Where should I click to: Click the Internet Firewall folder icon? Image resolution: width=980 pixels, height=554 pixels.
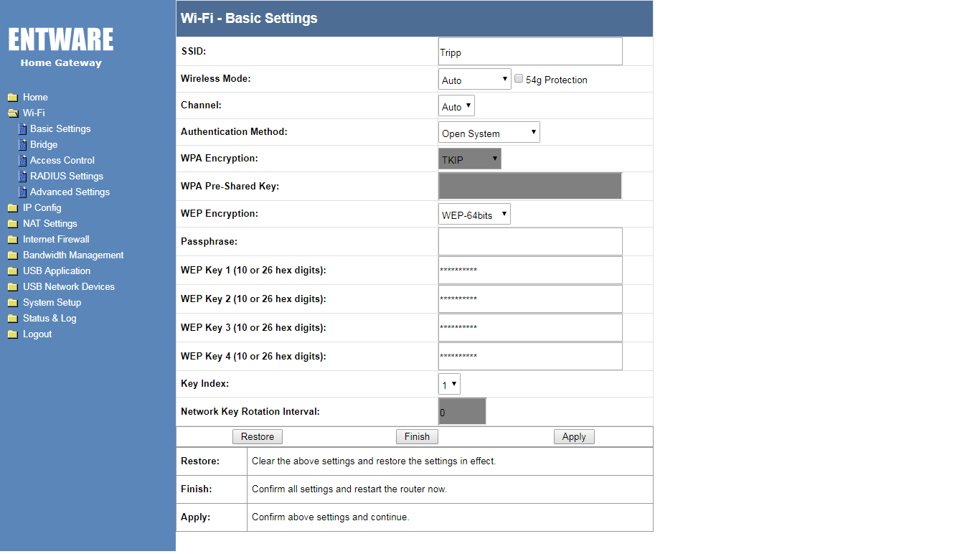(12, 240)
